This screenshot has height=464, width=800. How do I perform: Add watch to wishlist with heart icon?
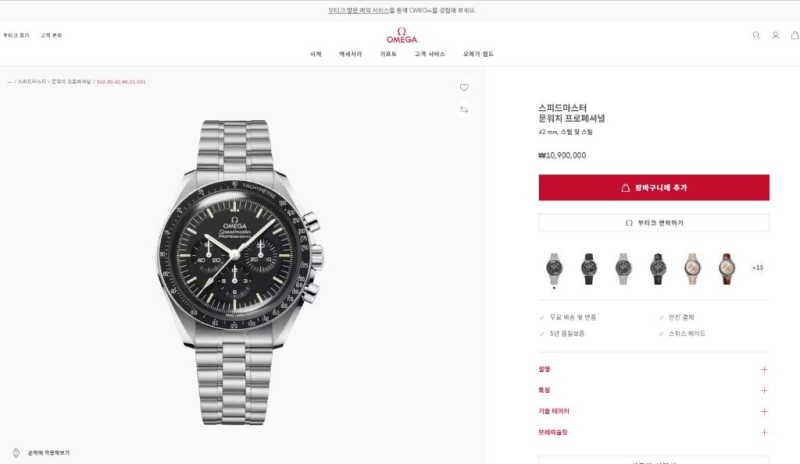click(x=464, y=87)
